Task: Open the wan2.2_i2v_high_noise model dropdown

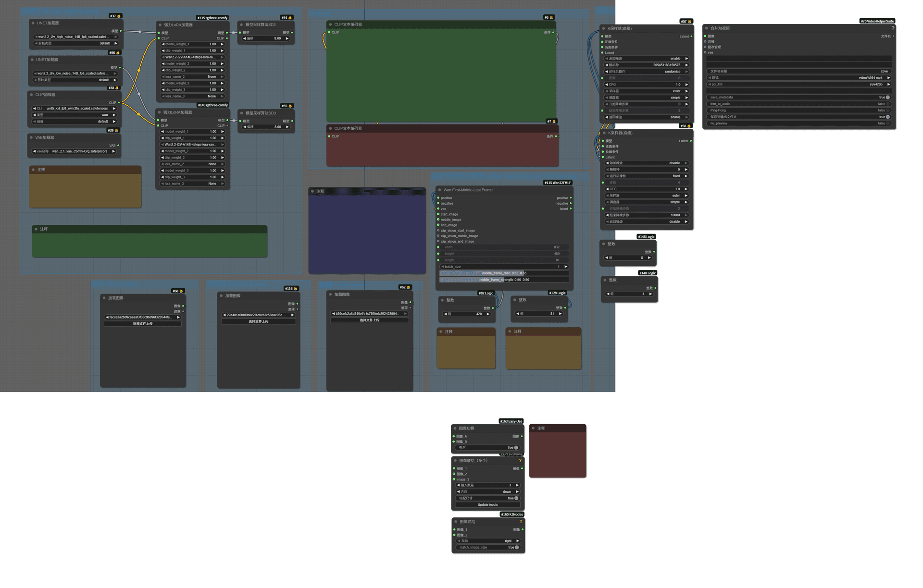Action: point(75,37)
